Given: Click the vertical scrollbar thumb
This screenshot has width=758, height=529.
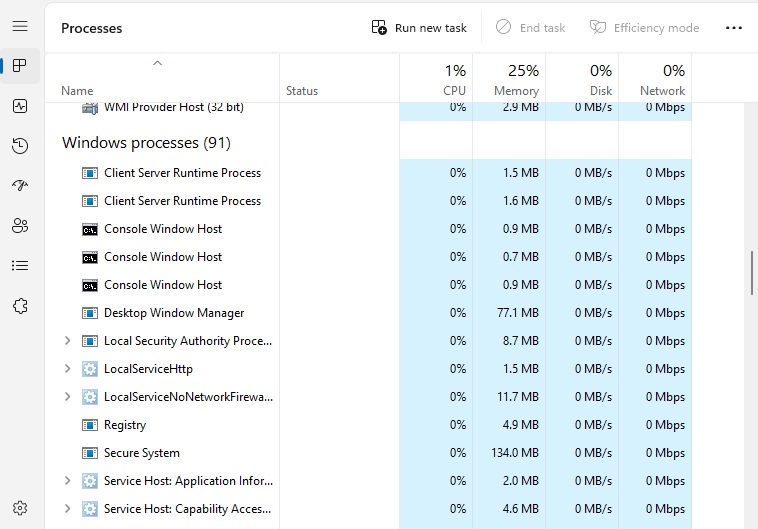Looking at the screenshot, I should (752, 273).
